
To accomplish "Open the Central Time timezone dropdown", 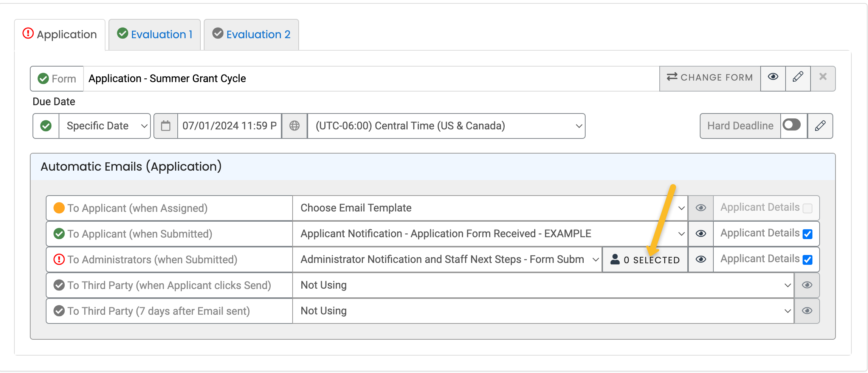I will 446,126.
